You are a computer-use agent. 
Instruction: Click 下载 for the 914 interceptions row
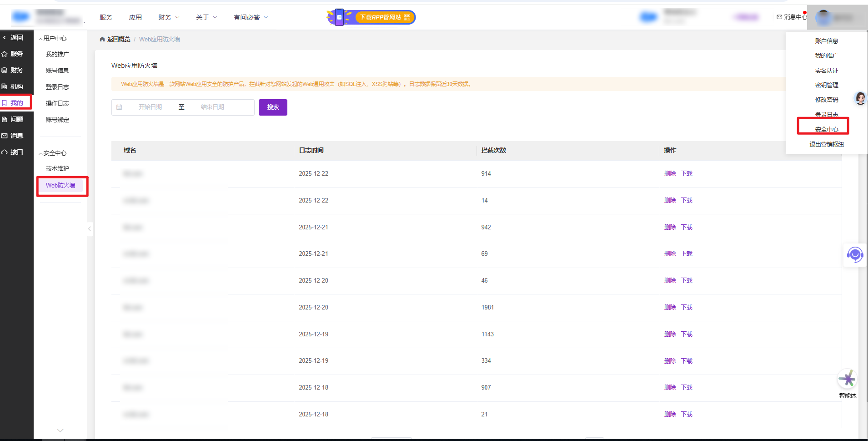[687, 173]
